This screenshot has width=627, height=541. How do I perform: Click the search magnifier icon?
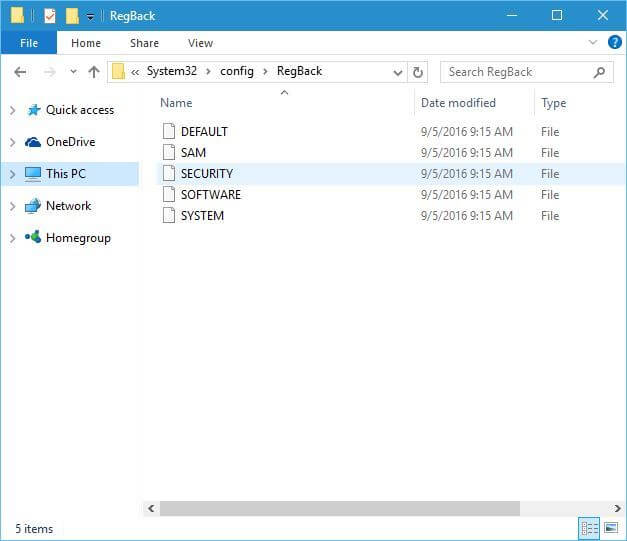599,72
